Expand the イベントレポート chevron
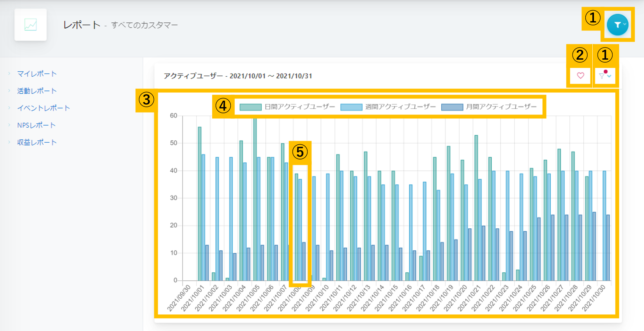 tap(9, 108)
